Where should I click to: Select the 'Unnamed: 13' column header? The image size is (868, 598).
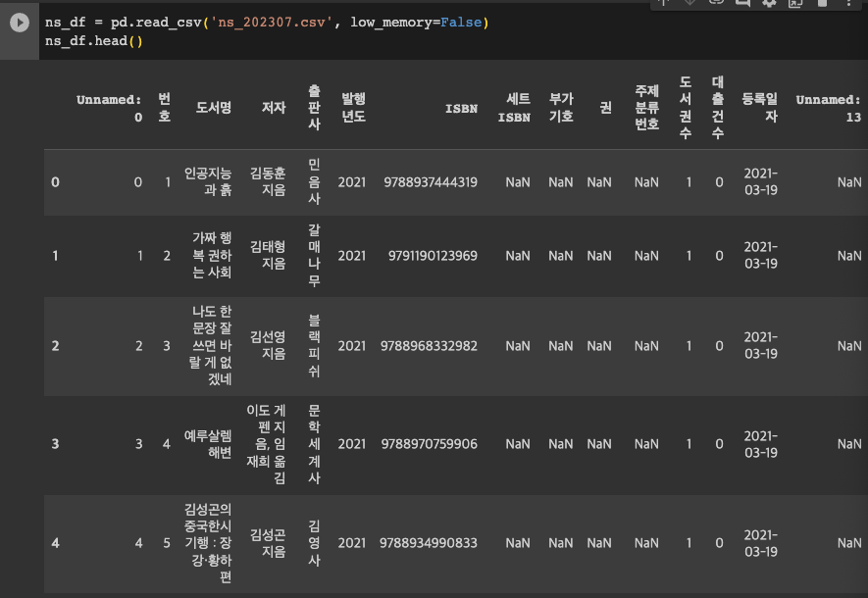(x=828, y=108)
